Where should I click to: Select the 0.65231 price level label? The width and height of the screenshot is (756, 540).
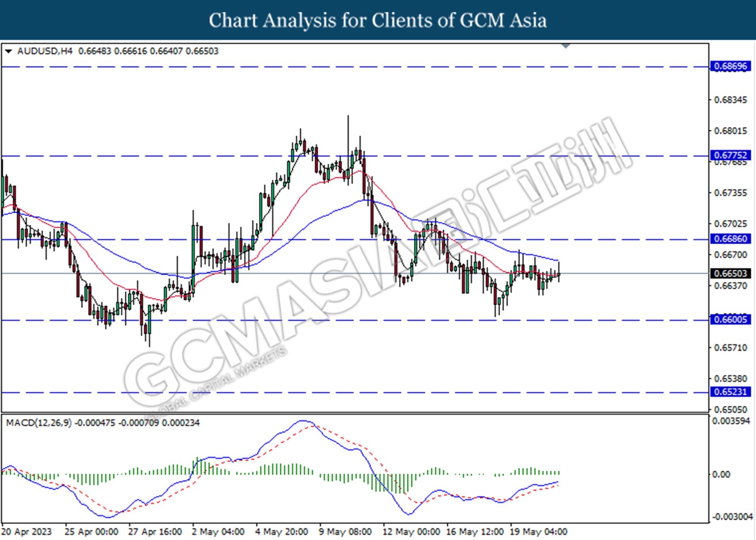[x=731, y=392]
